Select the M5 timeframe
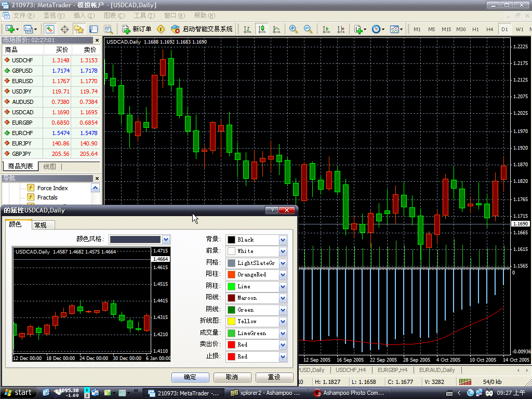 (432, 29)
